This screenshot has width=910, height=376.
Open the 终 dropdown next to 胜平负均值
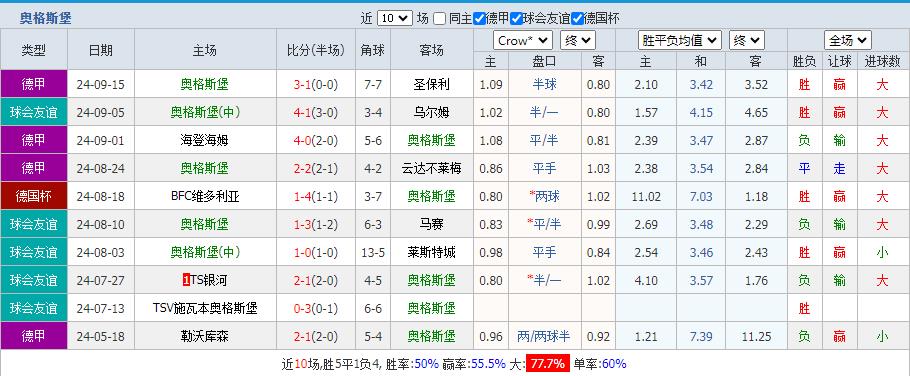click(747, 41)
